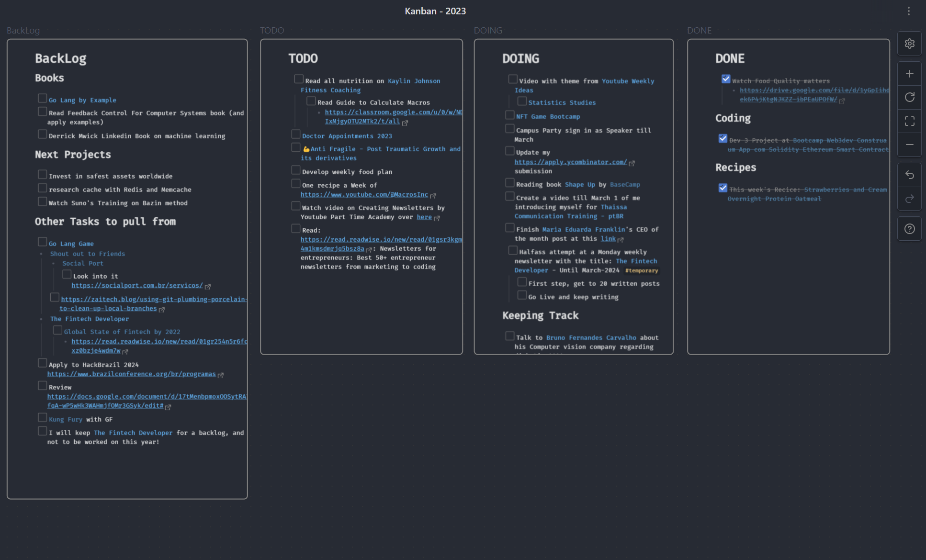Click the redo arrow icon
926x560 pixels.
[x=909, y=199]
